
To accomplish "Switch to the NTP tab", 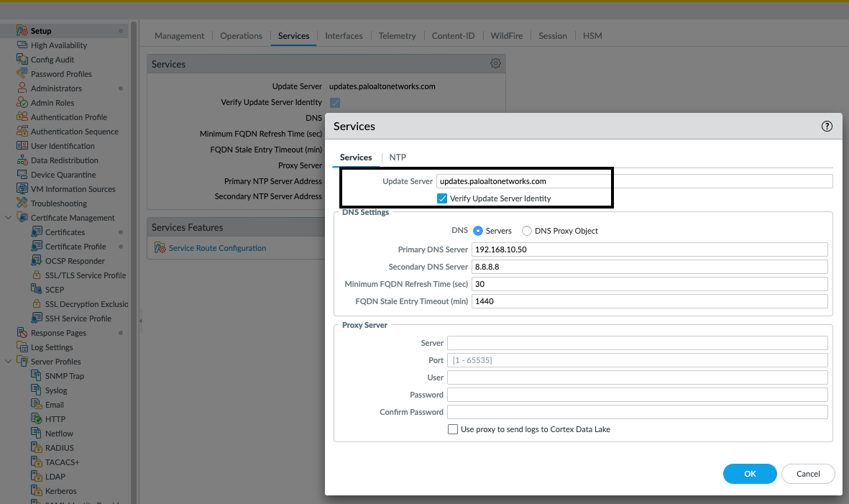I will click(x=398, y=157).
